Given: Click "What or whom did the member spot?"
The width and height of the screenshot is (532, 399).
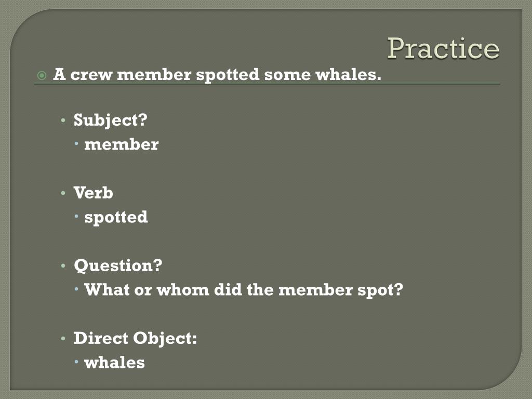Looking at the screenshot, I should pyautogui.click(x=244, y=290).
